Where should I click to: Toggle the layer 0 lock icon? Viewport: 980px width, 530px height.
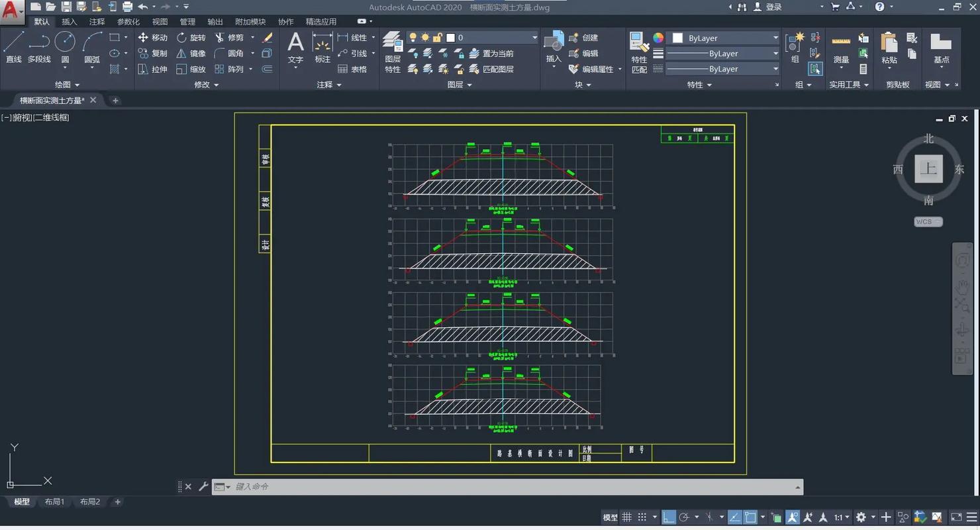tap(438, 38)
